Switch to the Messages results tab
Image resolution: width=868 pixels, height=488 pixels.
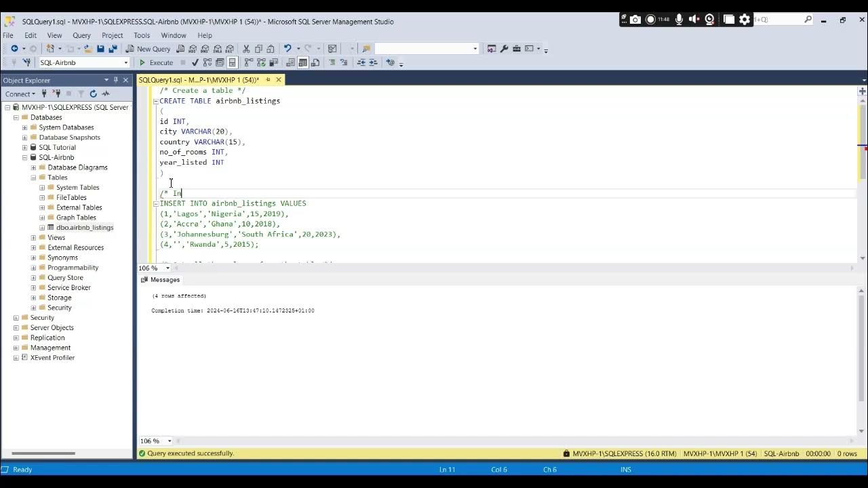[x=161, y=280]
